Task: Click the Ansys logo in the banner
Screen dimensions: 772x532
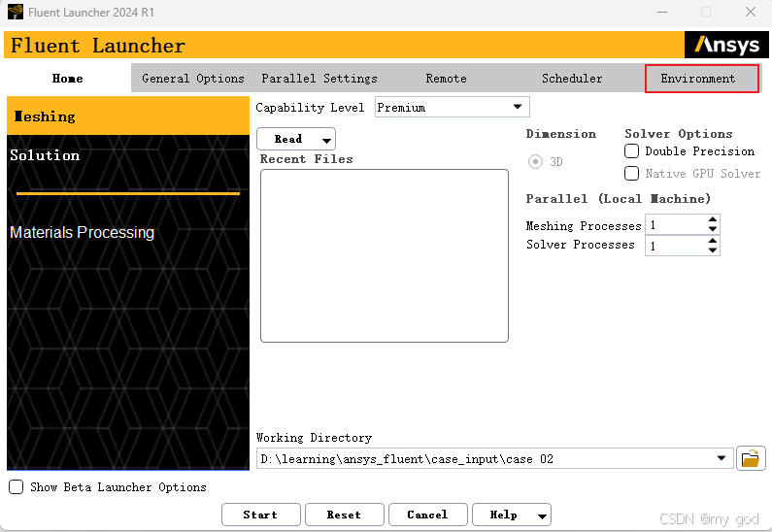Action: coord(726,45)
